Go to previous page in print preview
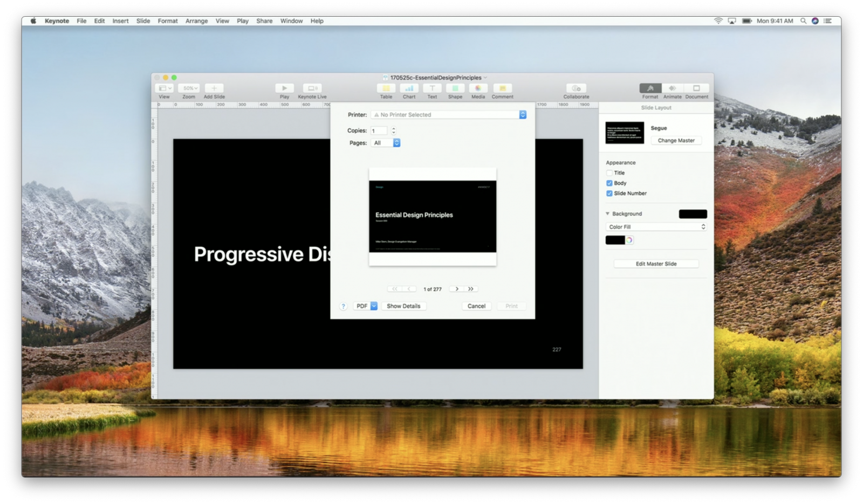Image resolution: width=863 pixels, height=504 pixels. click(409, 289)
